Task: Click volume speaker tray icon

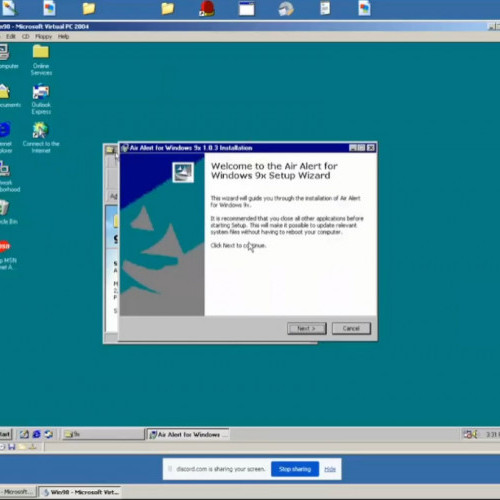Action: coord(475,434)
